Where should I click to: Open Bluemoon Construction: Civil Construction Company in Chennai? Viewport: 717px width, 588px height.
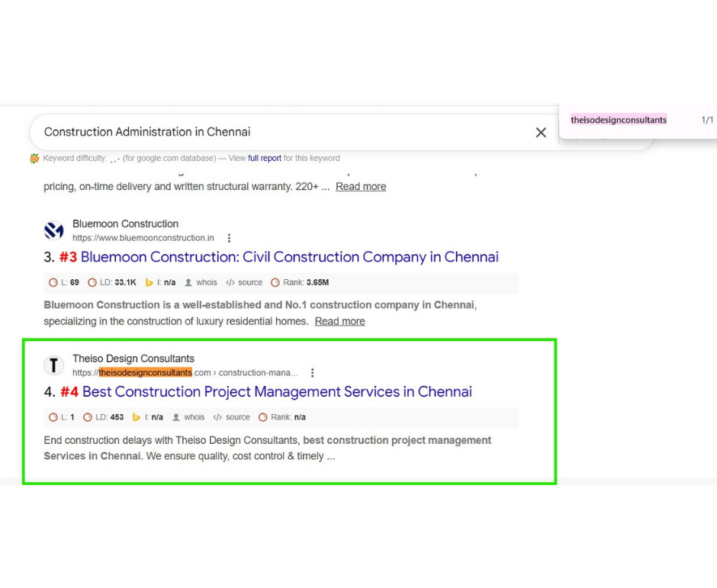pos(289,257)
